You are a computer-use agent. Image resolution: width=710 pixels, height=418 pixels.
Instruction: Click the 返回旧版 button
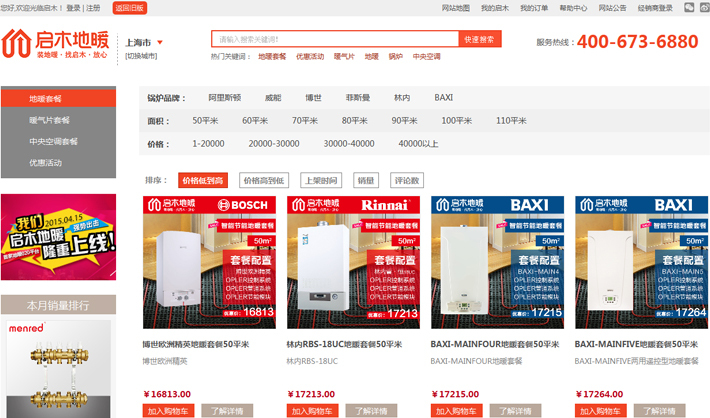coord(130,8)
